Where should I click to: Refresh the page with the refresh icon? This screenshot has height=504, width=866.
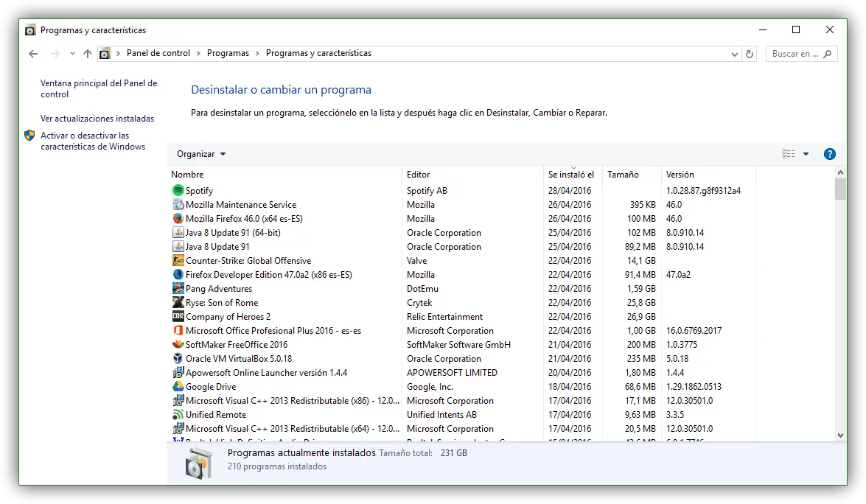click(x=750, y=54)
